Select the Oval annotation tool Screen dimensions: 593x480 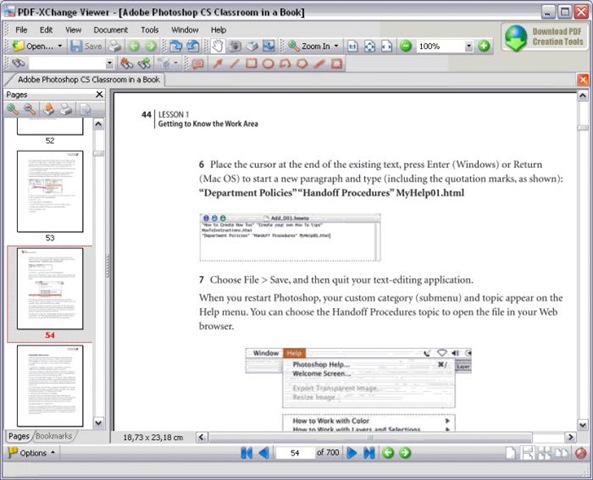pos(268,63)
